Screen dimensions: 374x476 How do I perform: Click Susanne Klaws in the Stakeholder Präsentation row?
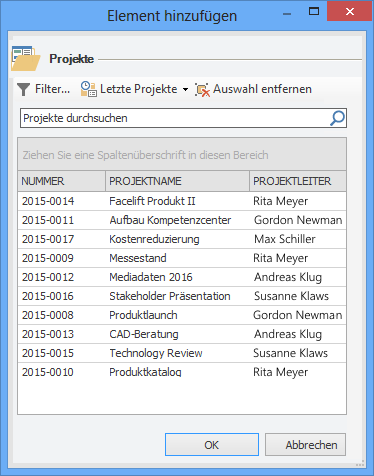pyautogui.click(x=291, y=296)
